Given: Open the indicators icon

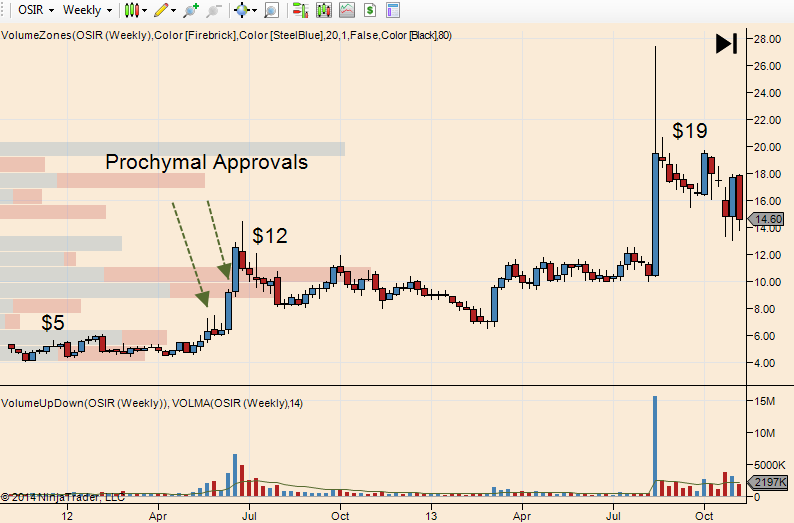Looking at the screenshot, I should tap(324, 10).
